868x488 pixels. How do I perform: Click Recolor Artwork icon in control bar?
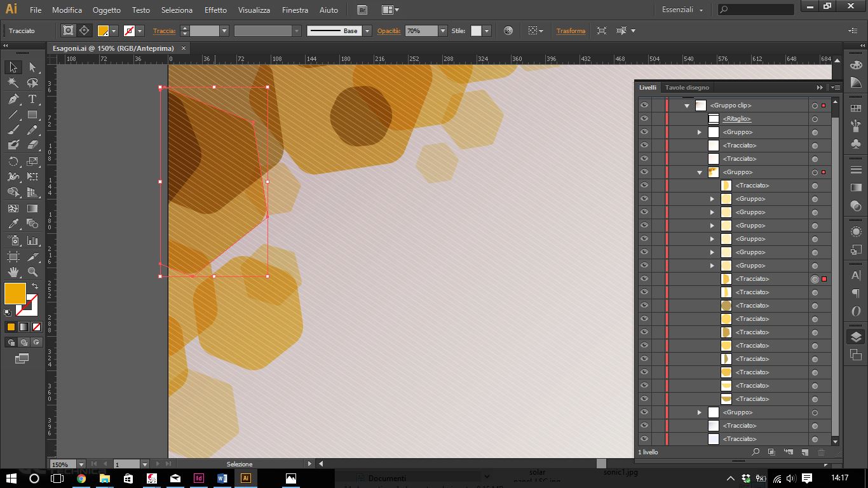click(508, 30)
